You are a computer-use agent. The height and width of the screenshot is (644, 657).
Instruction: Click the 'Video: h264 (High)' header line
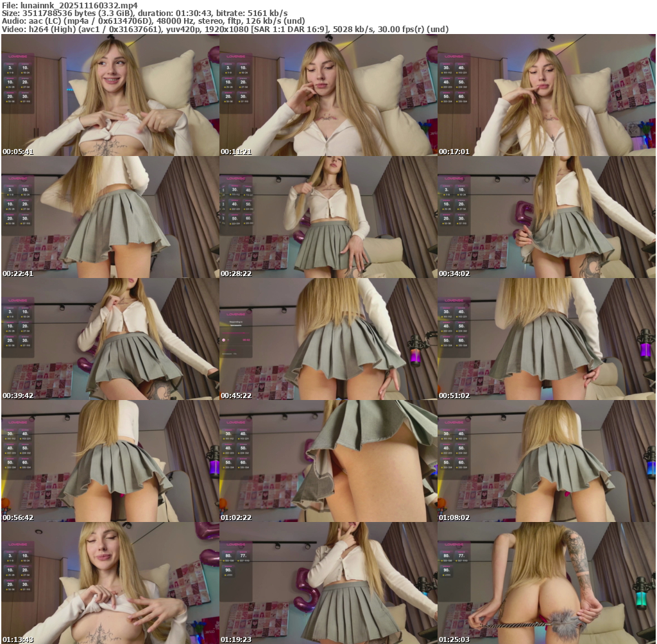(225, 30)
